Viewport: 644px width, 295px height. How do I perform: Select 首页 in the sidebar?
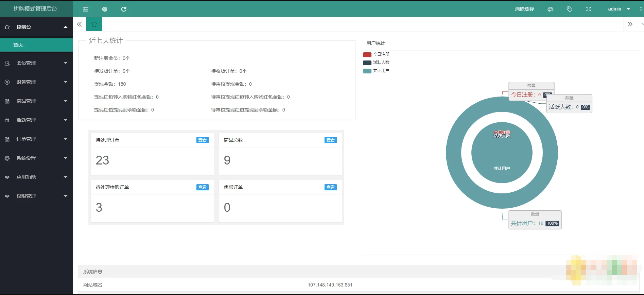[x=36, y=45]
